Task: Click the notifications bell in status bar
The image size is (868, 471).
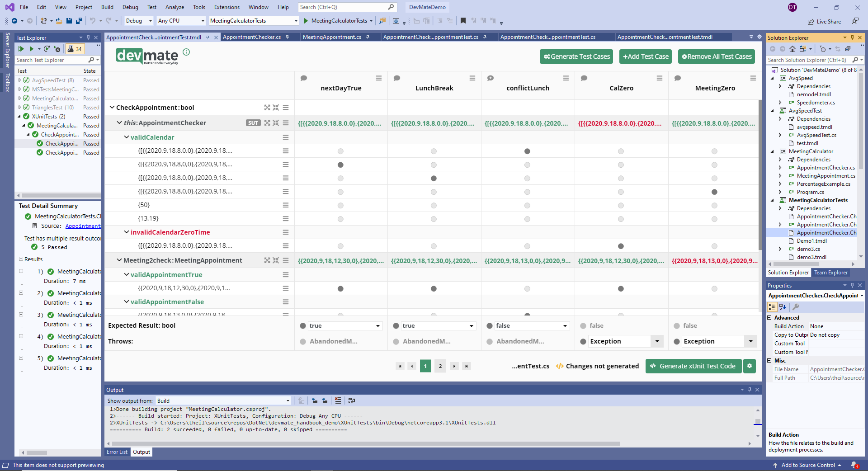Action: pyautogui.click(x=854, y=465)
